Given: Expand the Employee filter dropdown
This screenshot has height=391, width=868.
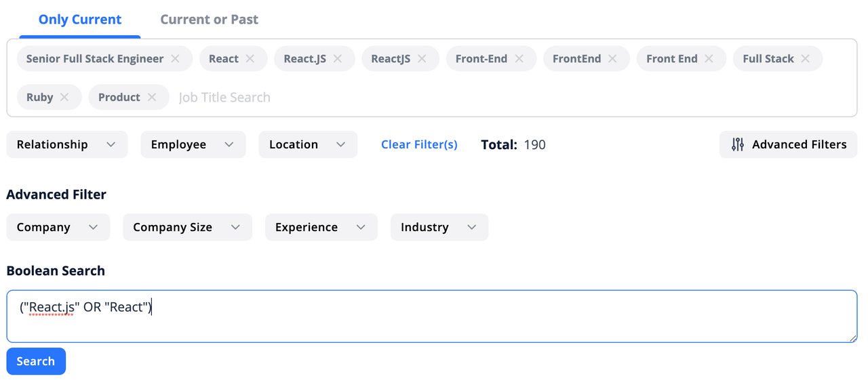Looking at the screenshot, I should (x=193, y=145).
